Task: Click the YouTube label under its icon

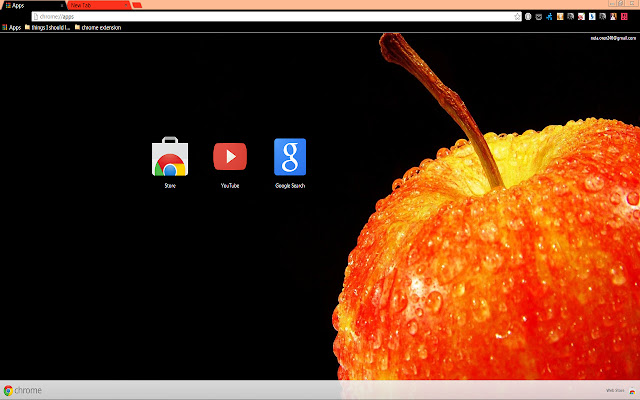Action: [230, 186]
